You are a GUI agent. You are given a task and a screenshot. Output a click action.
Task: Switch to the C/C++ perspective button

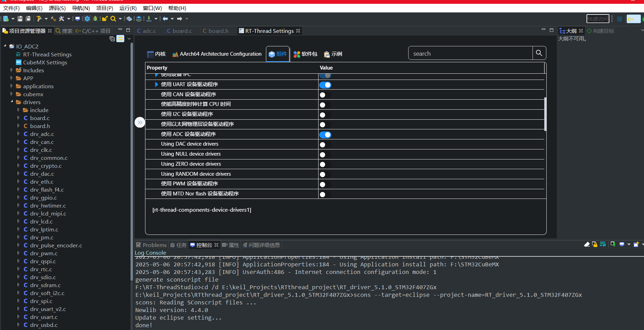pyautogui.click(x=633, y=19)
